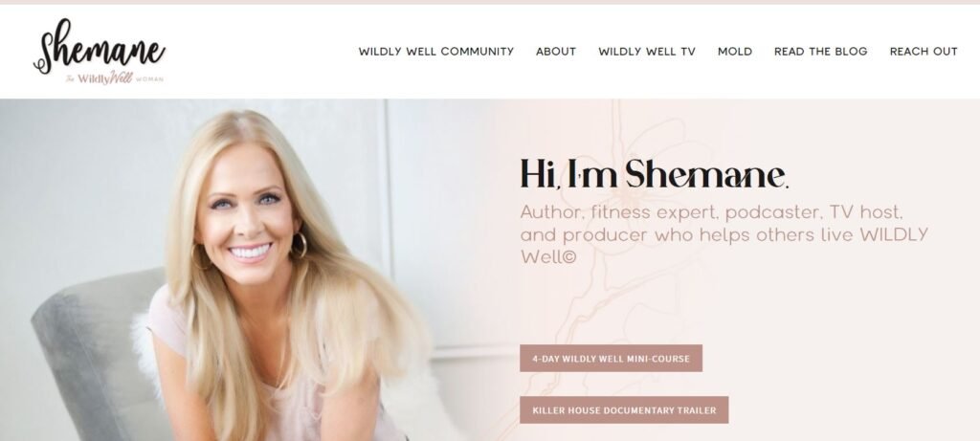980x441 pixels.
Task: Click the pink strip above the header
Action: click(490, 2)
